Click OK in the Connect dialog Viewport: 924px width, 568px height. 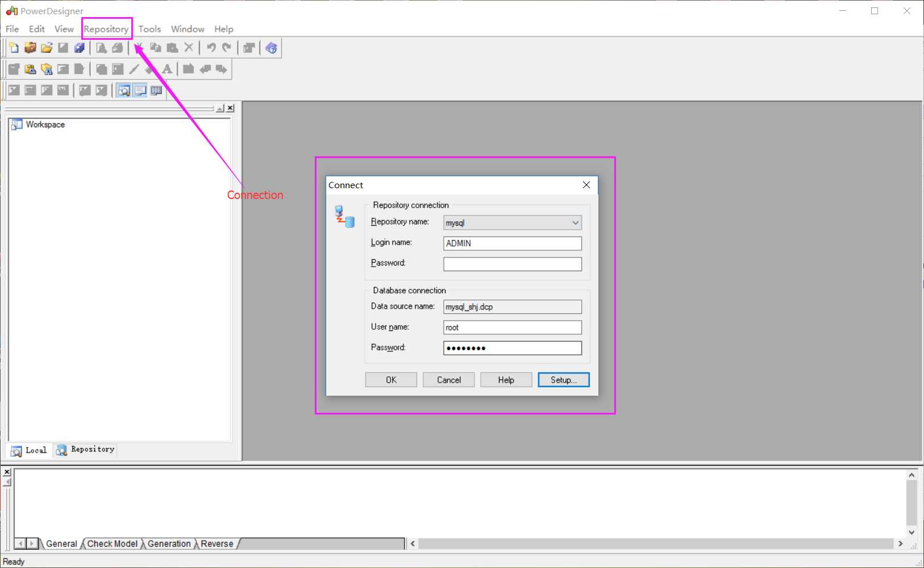point(391,380)
